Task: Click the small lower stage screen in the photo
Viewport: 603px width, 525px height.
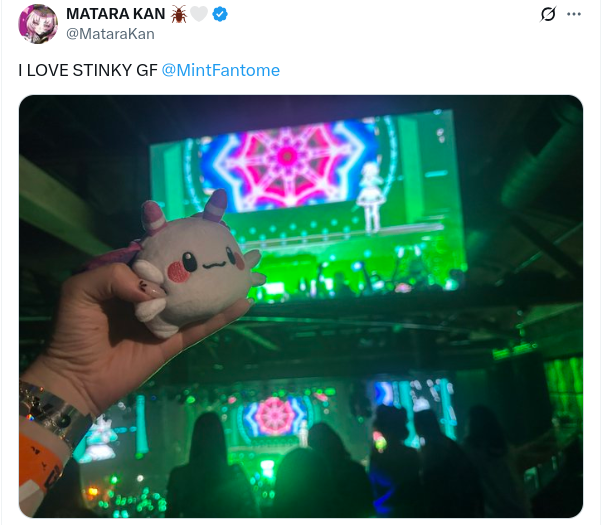Action: pyautogui.click(x=275, y=417)
